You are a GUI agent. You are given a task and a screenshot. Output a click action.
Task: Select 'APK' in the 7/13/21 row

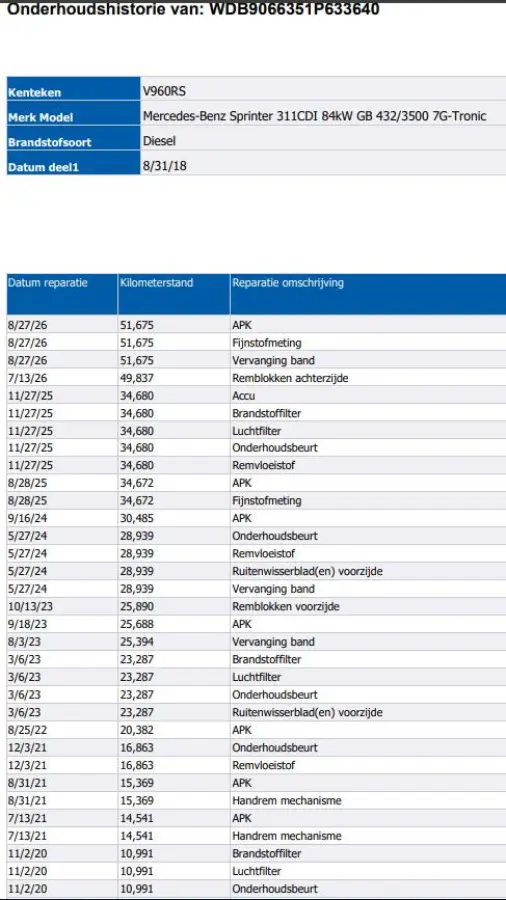click(x=242, y=818)
